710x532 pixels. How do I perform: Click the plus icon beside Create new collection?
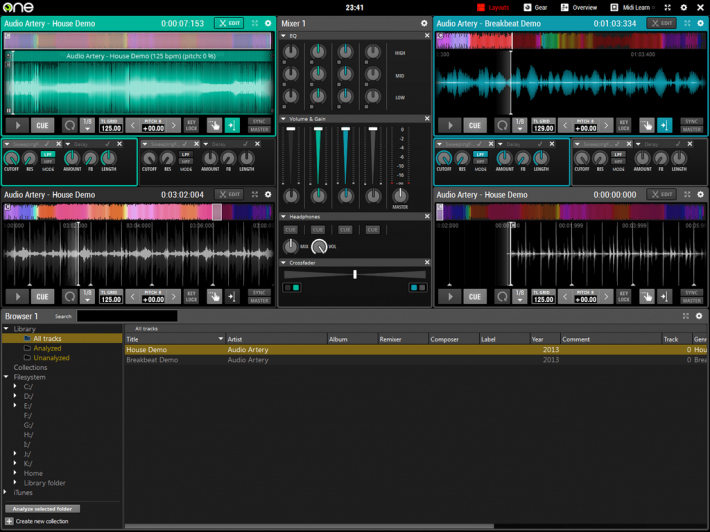(9, 521)
